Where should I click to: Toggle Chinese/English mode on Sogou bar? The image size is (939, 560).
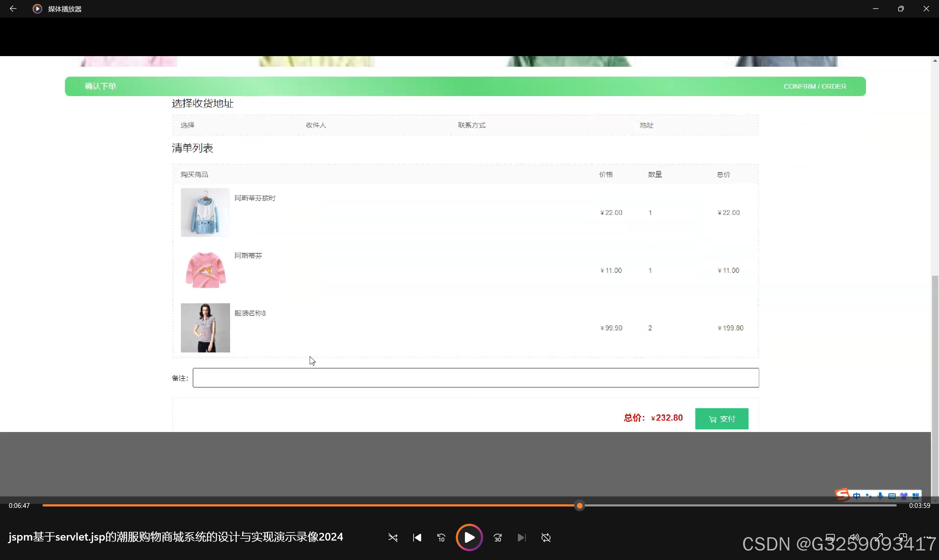pos(857,496)
